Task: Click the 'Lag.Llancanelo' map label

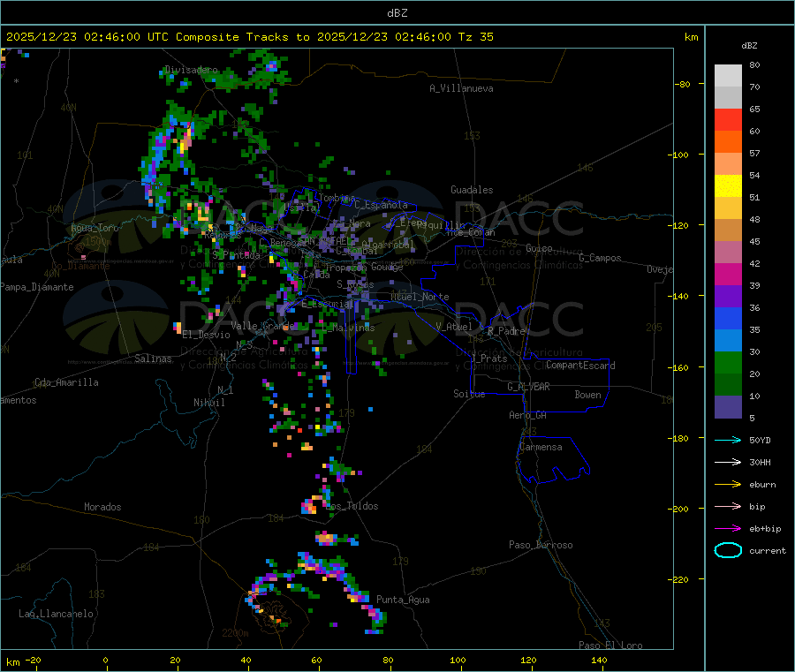Action: point(56,615)
